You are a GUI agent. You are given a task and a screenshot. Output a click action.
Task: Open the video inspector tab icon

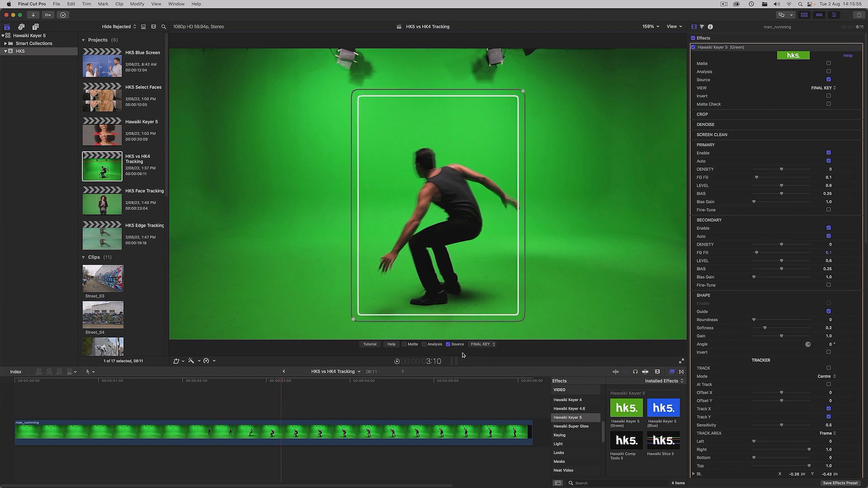[694, 27]
